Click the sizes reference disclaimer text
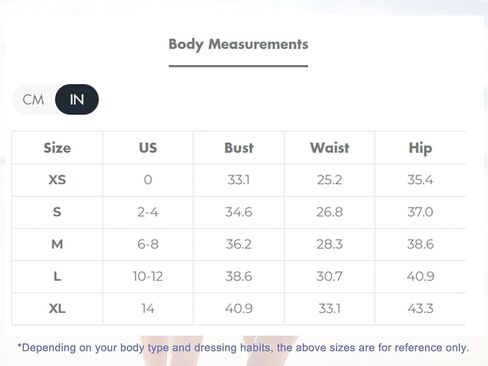 pyautogui.click(x=243, y=348)
